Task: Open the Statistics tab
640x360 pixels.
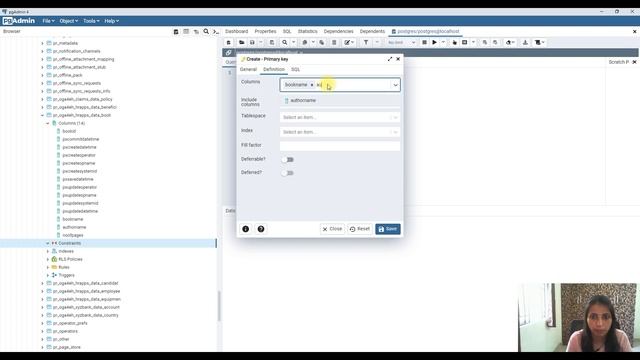Action: [307, 31]
